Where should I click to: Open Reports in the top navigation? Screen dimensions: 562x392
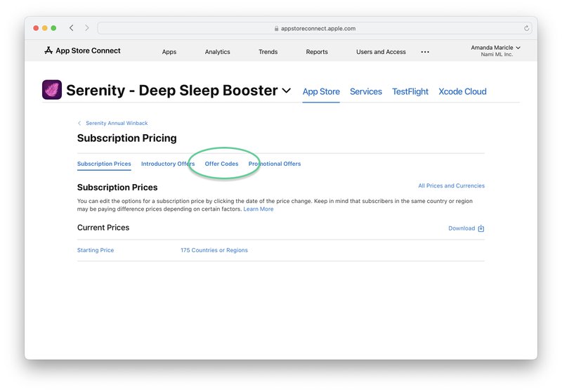coord(317,52)
